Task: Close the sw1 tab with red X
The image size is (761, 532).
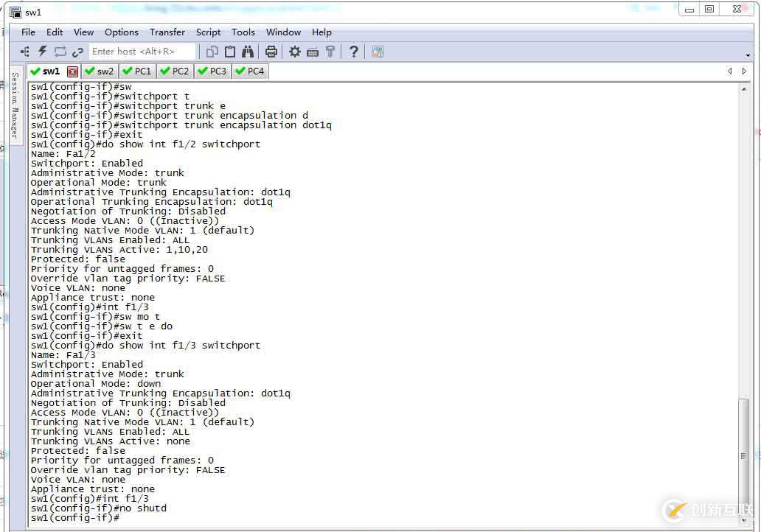Action: [72, 71]
